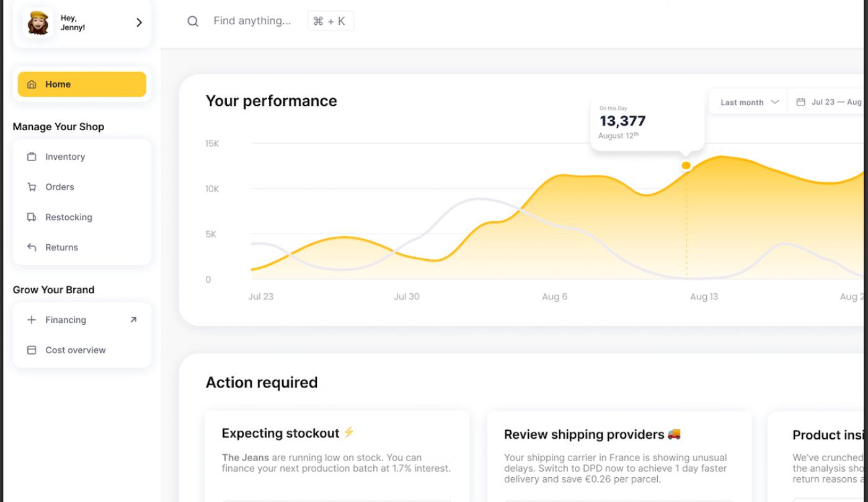Click the Home house icon

click(x=32, y=84)
